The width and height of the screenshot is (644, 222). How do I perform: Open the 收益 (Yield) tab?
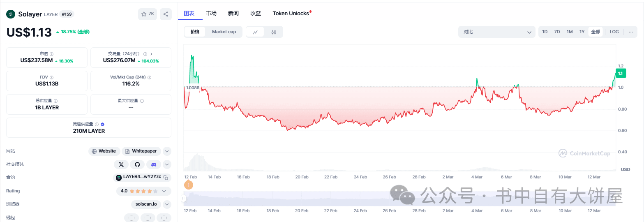(x=256, y=13)
